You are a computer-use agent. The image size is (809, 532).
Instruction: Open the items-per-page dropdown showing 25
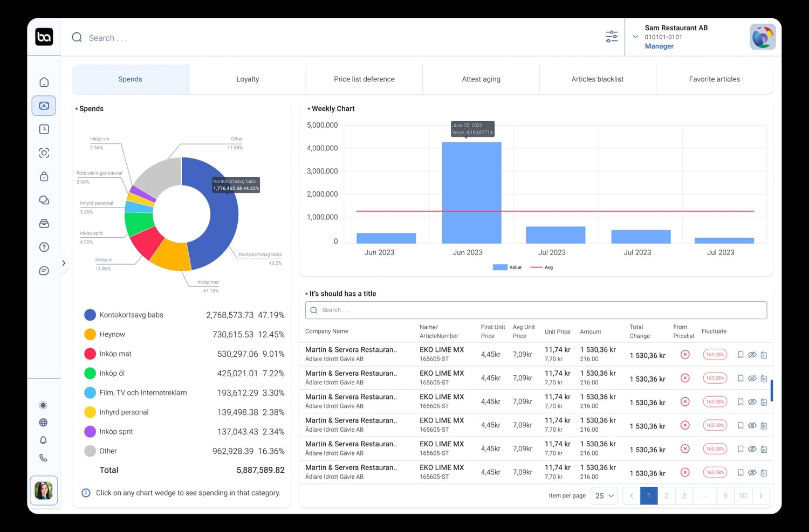tap(604, 495)
